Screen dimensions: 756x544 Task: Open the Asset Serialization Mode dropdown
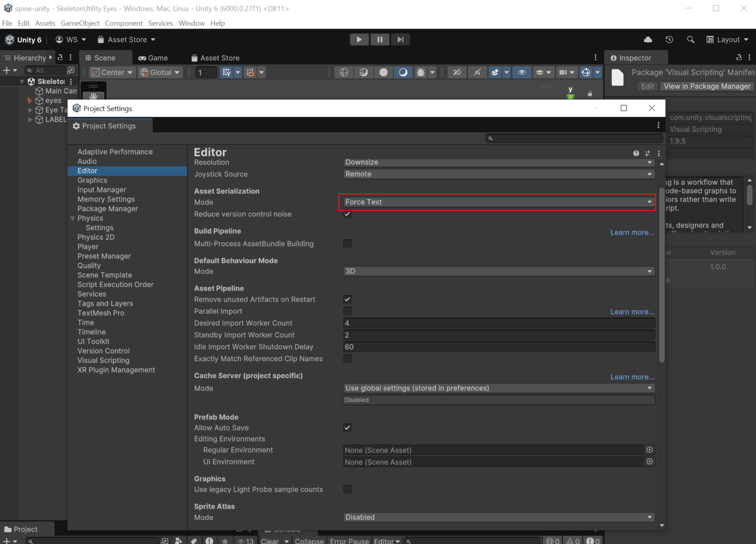point(498,202)
